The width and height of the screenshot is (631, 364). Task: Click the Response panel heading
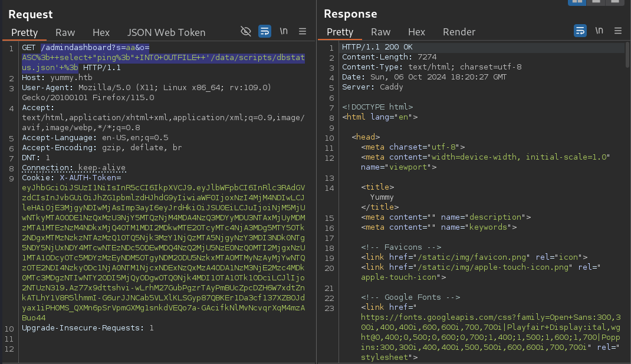[x=350, y=14]
